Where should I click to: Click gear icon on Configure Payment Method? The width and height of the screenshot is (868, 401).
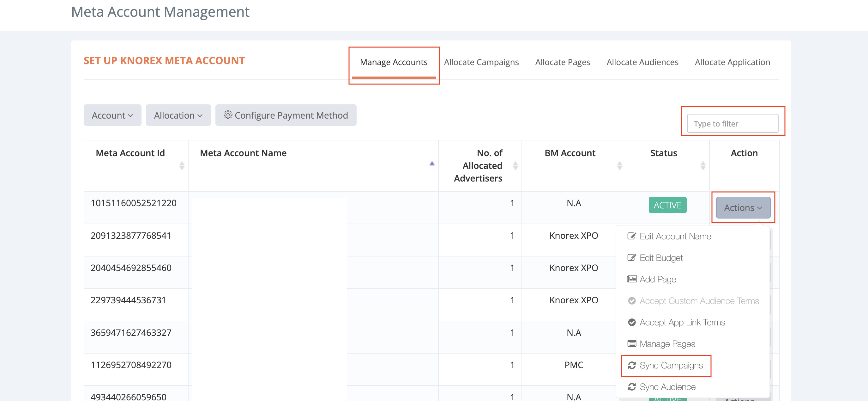[228, 115]
